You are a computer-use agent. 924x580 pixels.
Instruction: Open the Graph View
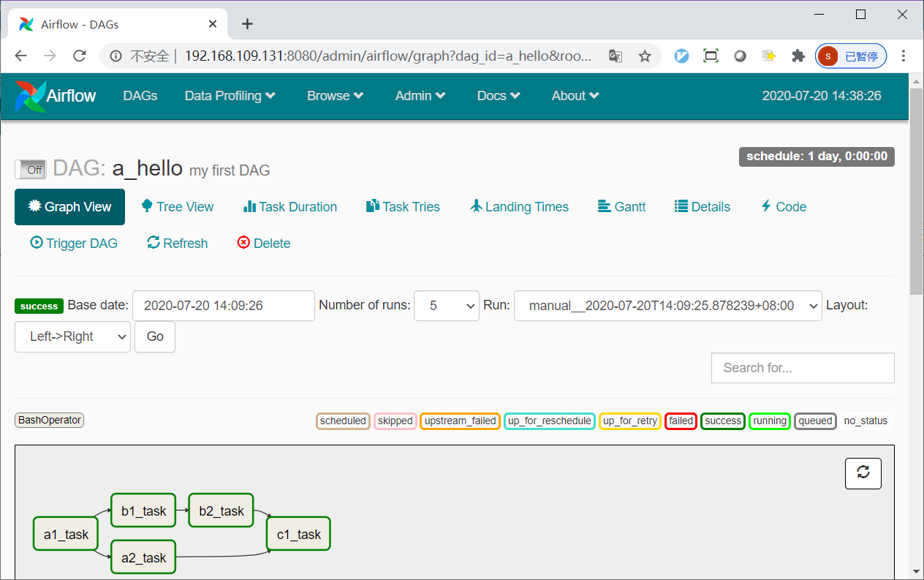tap(69, 207)
